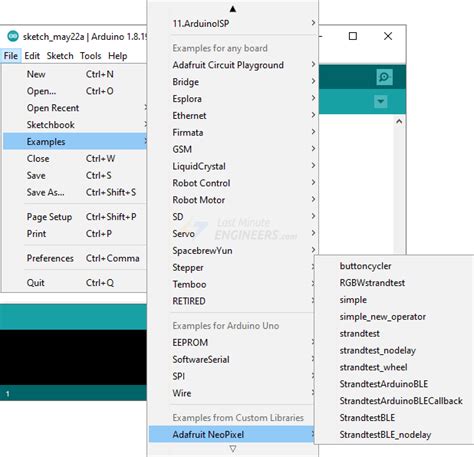Expand the Ethernet examples submenu
This screenshot has height=457, width=474.
[233, 116]
